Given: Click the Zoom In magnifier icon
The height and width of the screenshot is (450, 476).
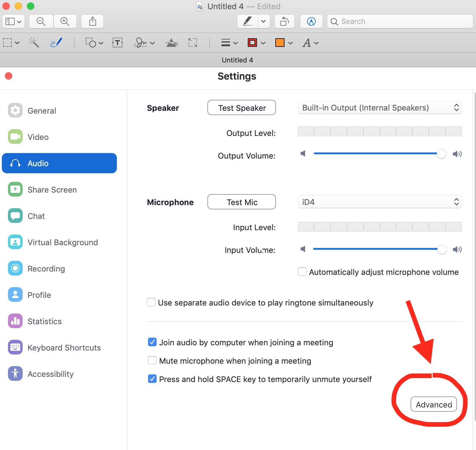Looking at the screenshot, I should click(x=65, y=21).
